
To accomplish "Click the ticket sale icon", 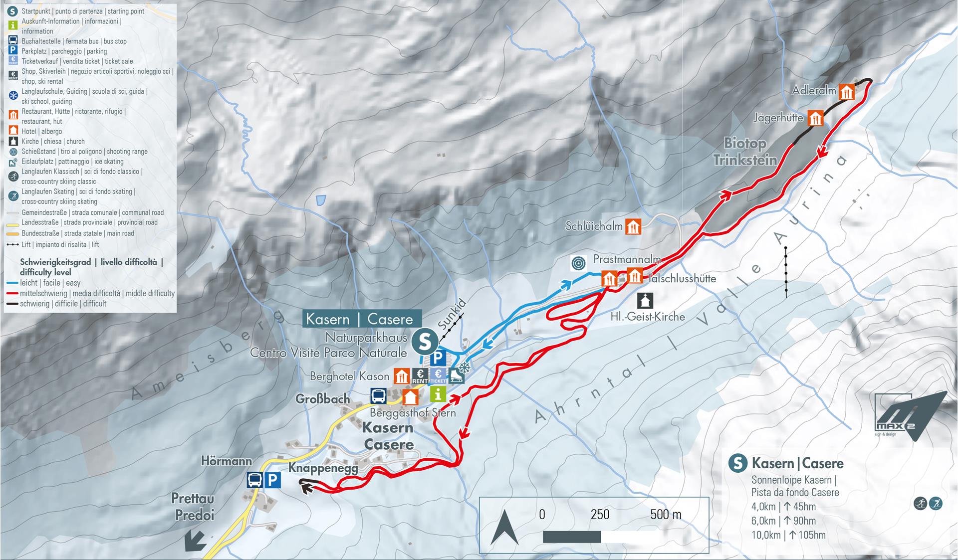I will (x=439, y=376).
